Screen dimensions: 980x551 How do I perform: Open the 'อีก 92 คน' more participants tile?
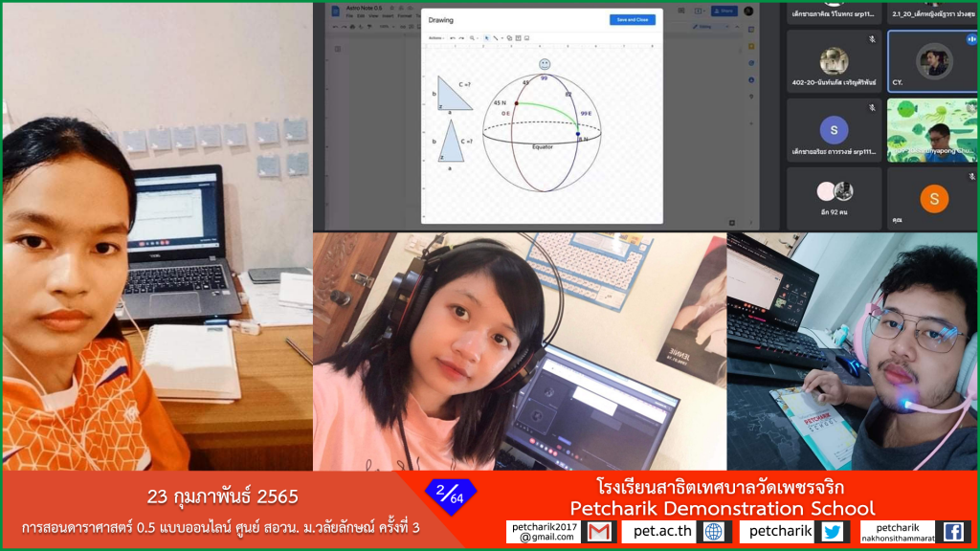pyautogui.click(x=834, y=199)
